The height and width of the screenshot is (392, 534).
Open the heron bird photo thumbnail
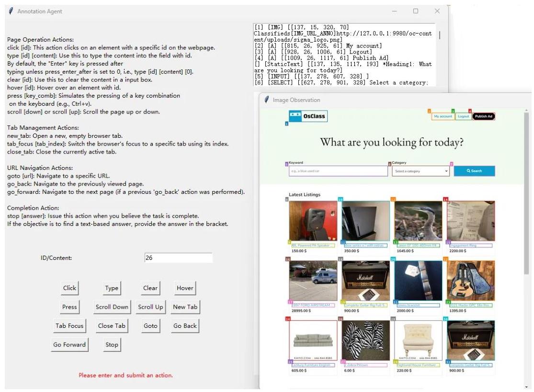click(x=418, y=221)
